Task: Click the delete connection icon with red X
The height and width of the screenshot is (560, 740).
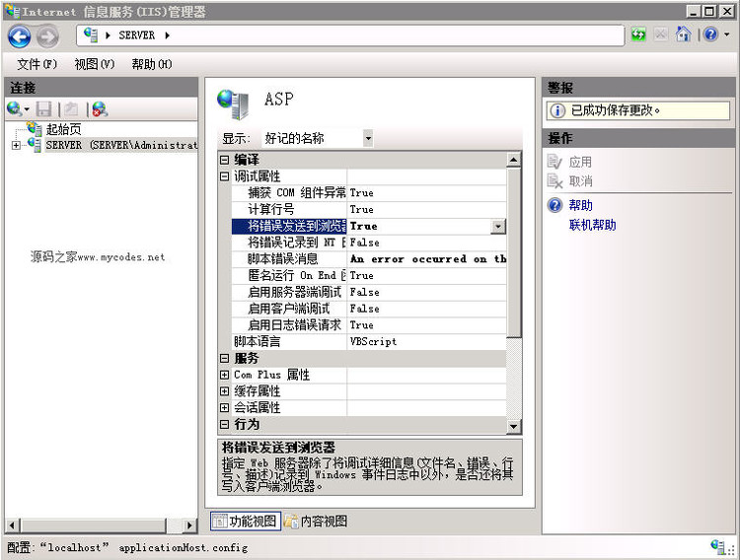Action: [x=99, y=109]
